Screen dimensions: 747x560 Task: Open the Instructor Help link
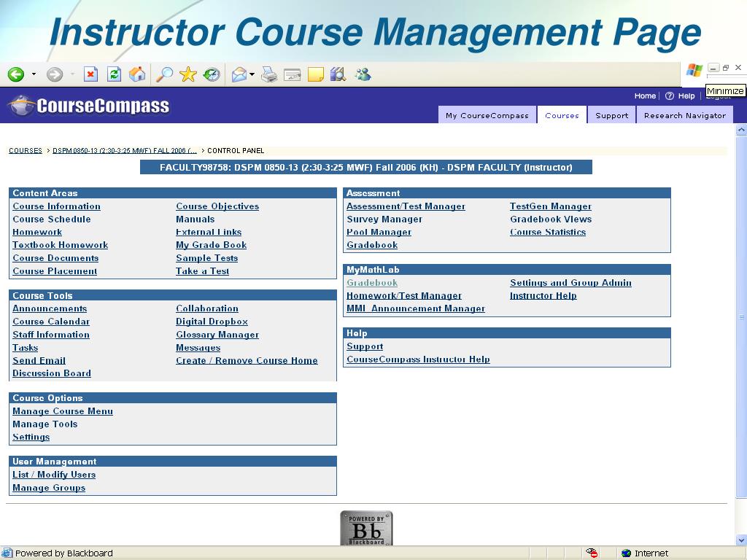tap(543, 296)
